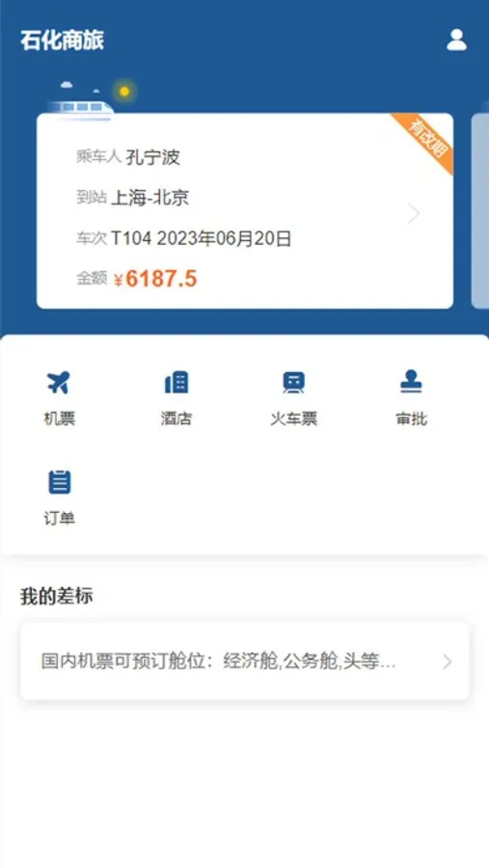Open the stamp 审批 approval icon
Screen dimensions: 489x868
[411, 382]
